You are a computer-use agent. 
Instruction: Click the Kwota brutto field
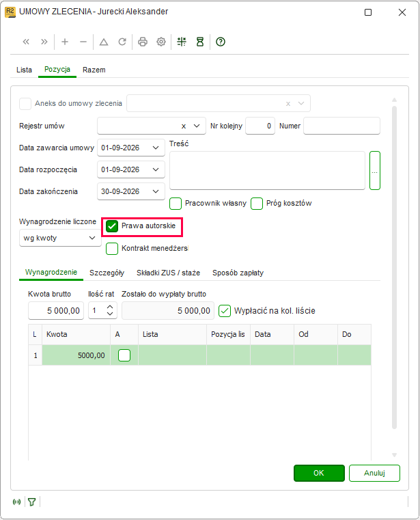[x=56, y=311]
